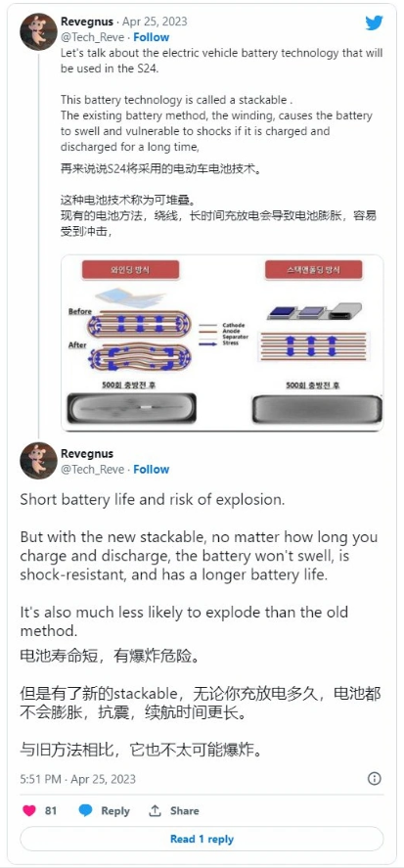
Task: Open the Apr 25, 2023 header date
Action: click(155, 22)
